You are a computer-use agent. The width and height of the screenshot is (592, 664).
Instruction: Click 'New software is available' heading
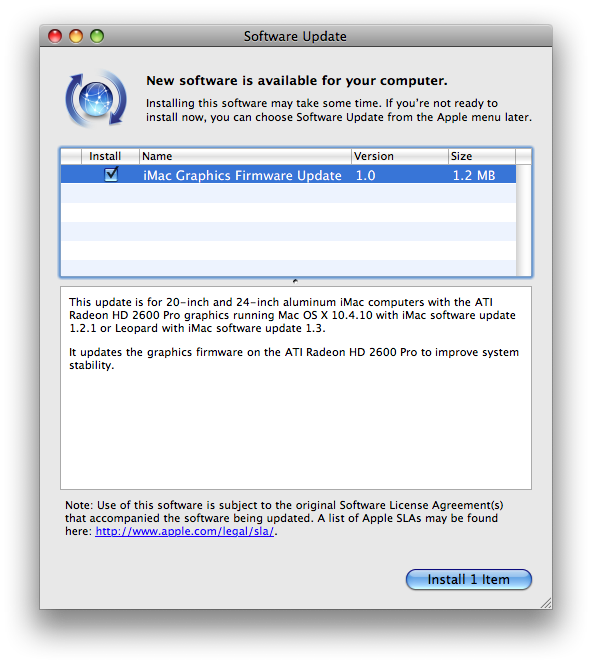(x=296, y=80)
